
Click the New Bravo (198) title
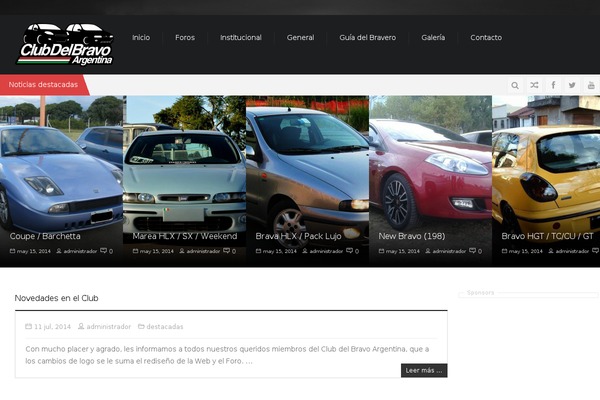(412, 236)
